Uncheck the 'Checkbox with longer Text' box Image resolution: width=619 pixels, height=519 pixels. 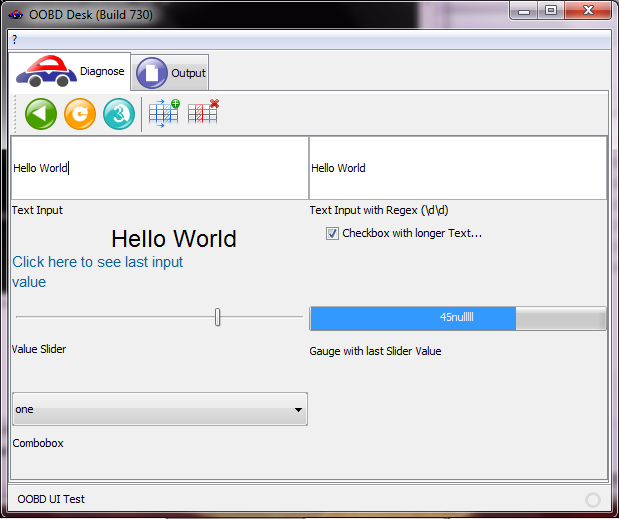pos(332,234)
